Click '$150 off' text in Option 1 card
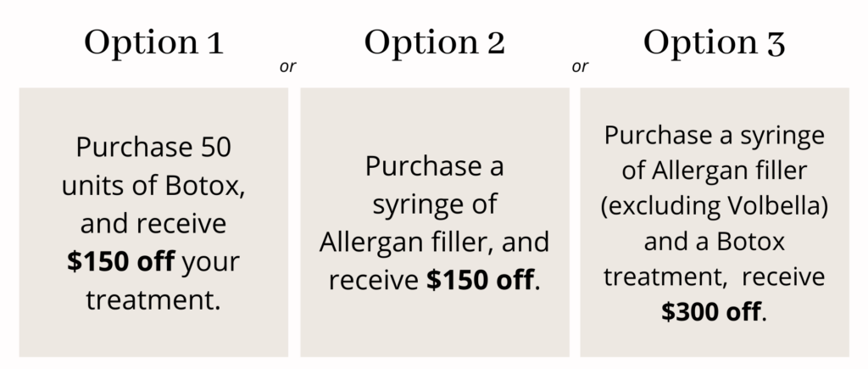Viewport: 868px width, 369px height. (120, 261)
